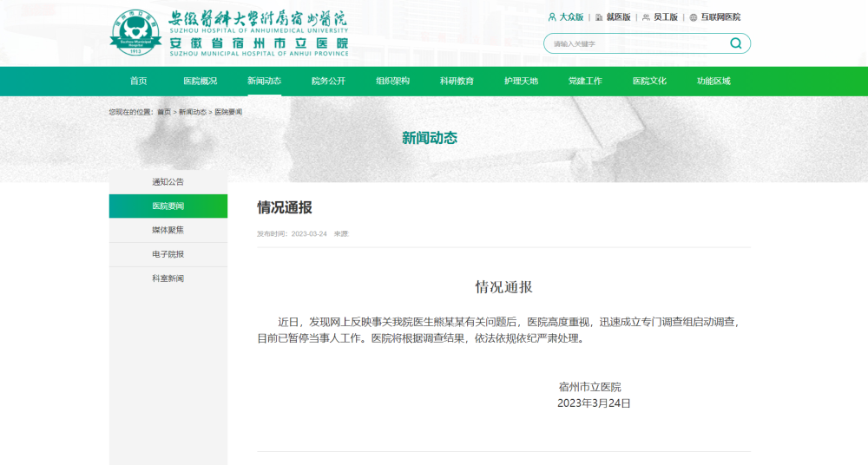
Task: Open the 组织架构 menu item
Action: (392, 81)
